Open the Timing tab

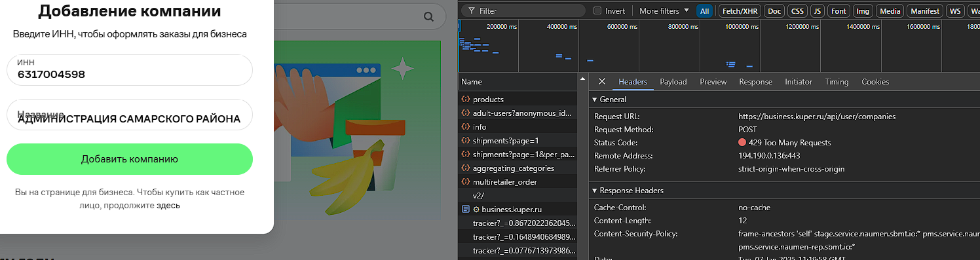click(837, 82)
